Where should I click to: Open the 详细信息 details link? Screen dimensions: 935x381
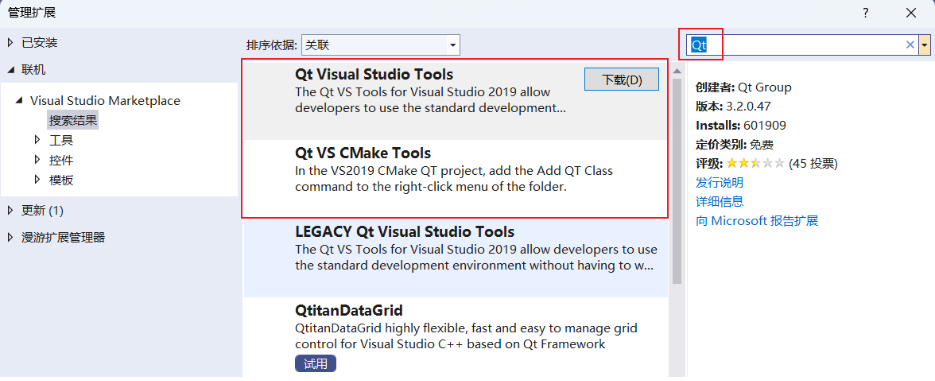(x=720, y=202)
